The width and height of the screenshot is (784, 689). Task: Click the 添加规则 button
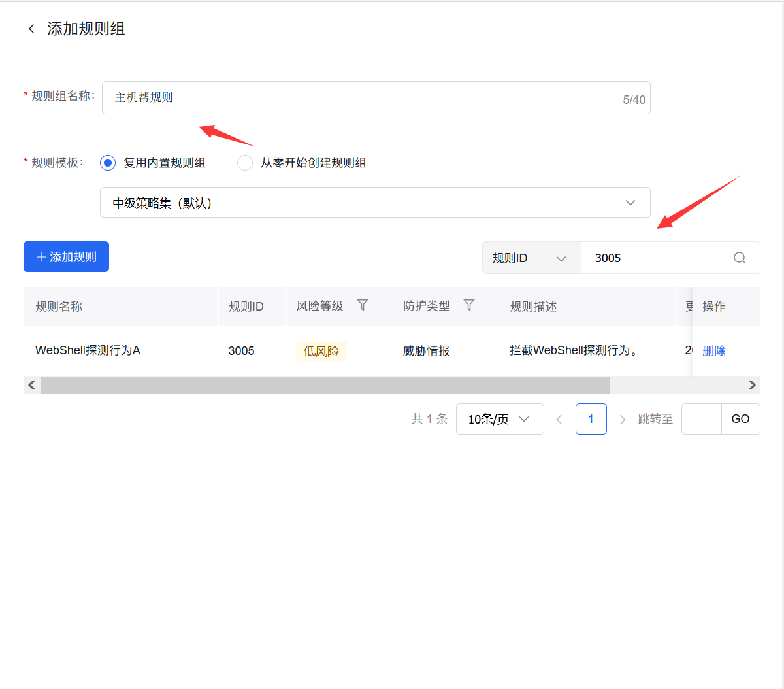(x=66, y=256)
